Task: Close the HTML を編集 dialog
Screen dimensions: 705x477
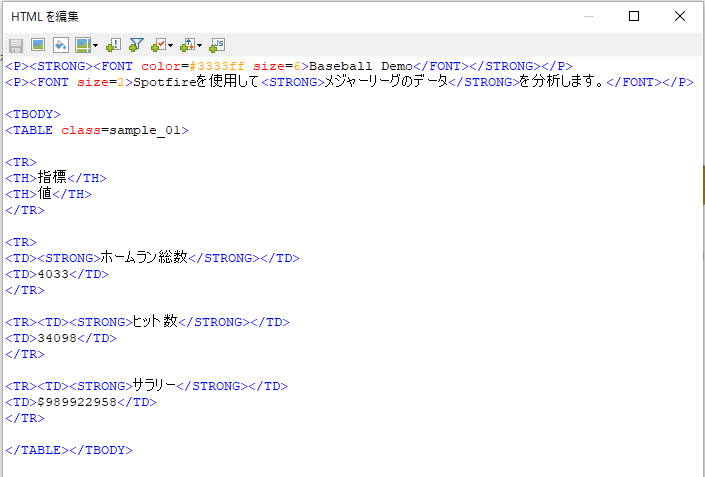Action: (x=680, y=16)
